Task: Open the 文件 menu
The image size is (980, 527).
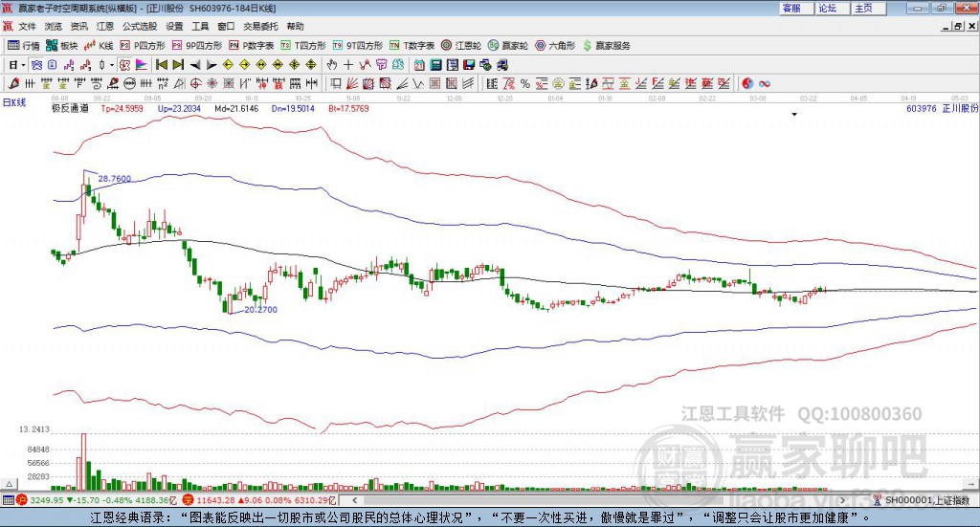Action: click(28, 26)
